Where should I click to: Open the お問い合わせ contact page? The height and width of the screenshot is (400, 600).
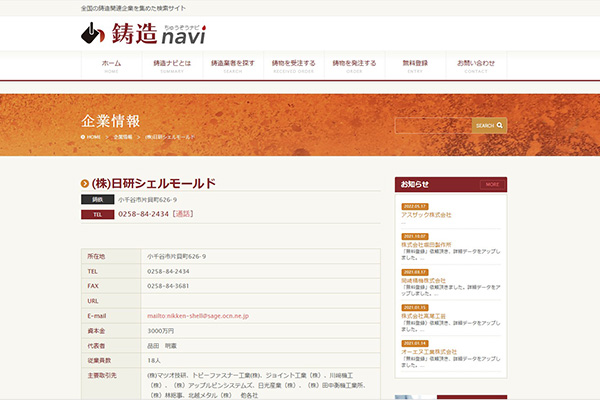pyautogui.click(x=476, y=66)
